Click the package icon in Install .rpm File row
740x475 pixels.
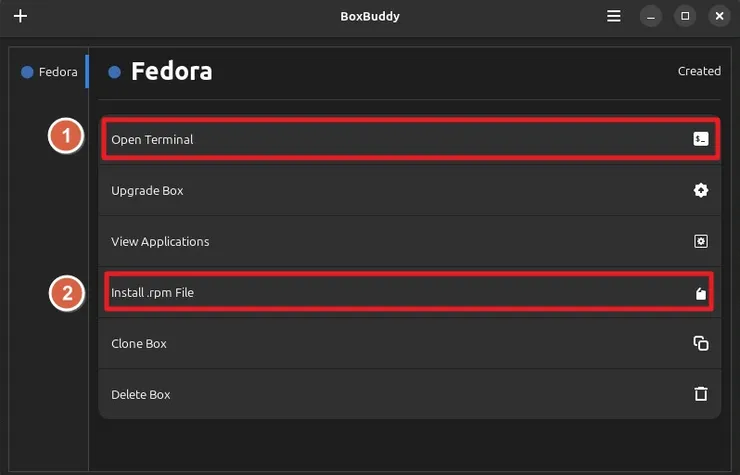[701, 293]
